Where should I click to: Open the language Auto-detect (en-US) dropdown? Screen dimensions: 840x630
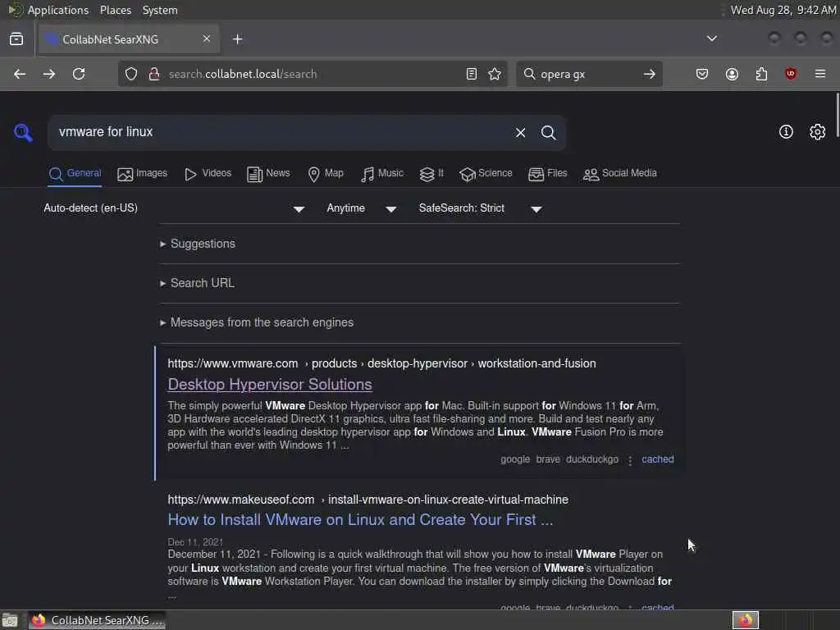click(174, 208)
